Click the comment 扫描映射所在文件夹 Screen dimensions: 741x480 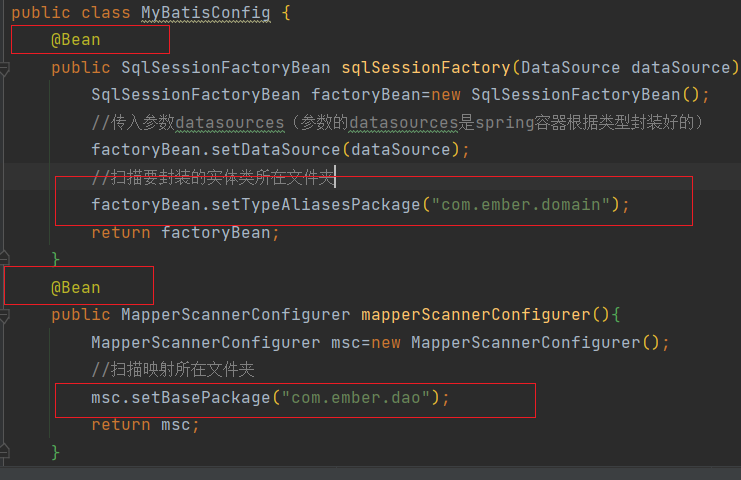pos(172,370)
